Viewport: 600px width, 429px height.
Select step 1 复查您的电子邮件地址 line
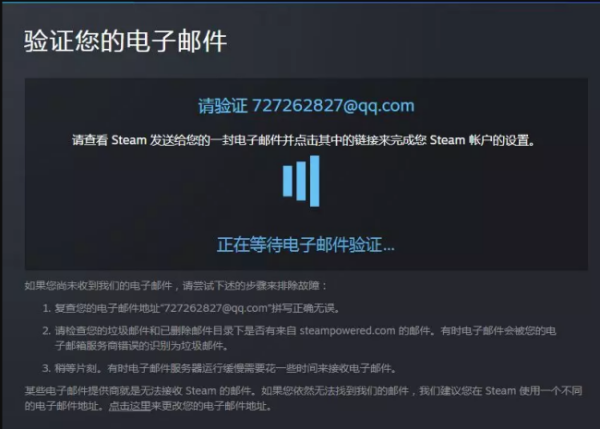pos(191,308)
